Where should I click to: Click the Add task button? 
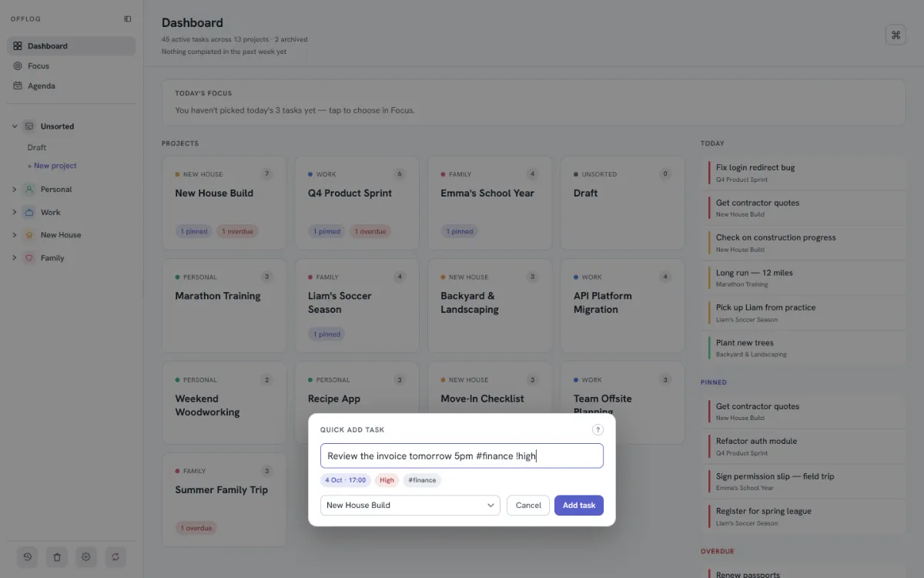pyautogui.click(x=579, y=506)
